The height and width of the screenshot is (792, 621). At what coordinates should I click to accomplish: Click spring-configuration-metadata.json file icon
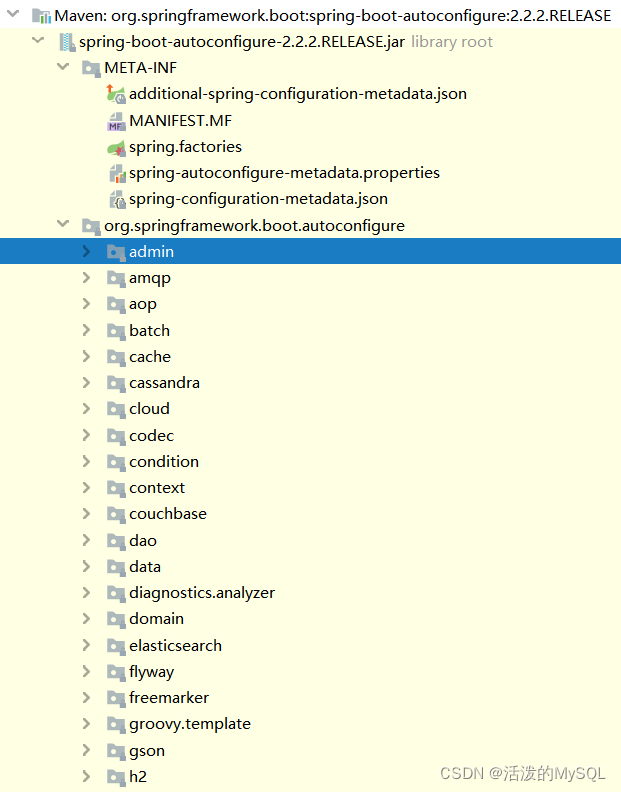(117, 200)
